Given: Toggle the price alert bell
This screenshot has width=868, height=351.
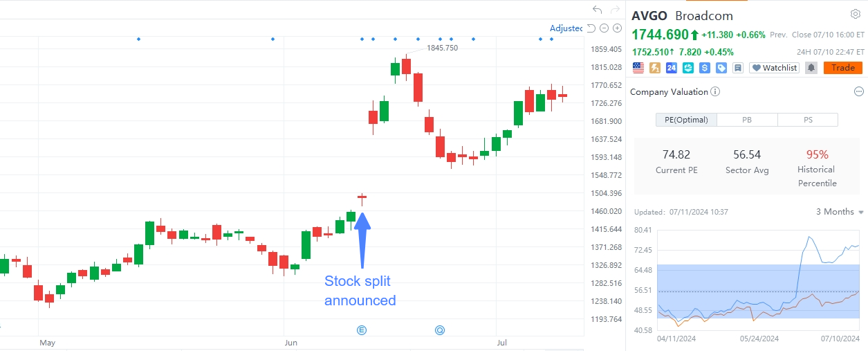Looking at the screenshot, I should 811,68.
